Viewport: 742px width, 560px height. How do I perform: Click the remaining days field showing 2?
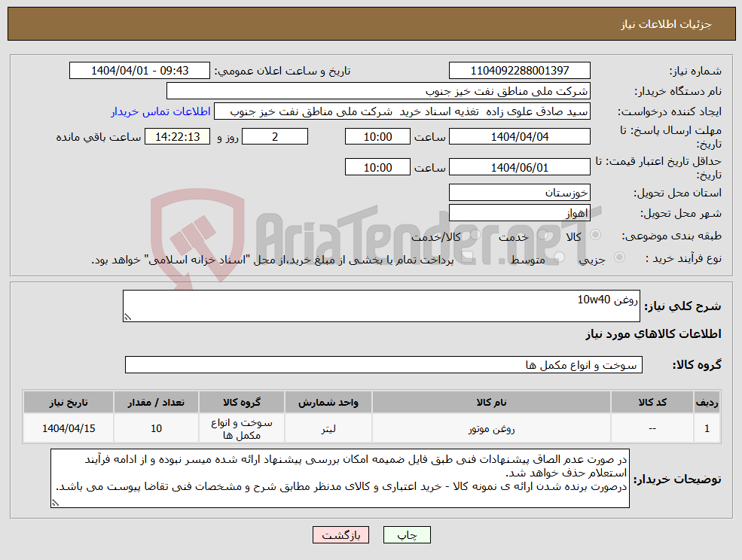275,137
